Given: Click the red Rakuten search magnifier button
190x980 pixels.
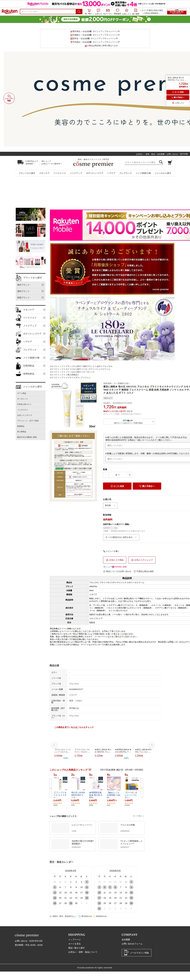Looking at the screenshot, I should (79, 11).
